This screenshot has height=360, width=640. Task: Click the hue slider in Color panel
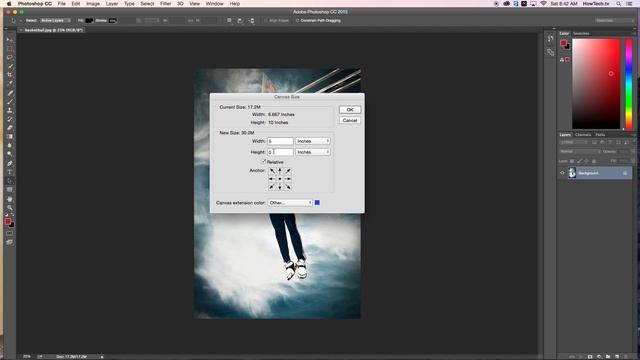pos(629,84)
